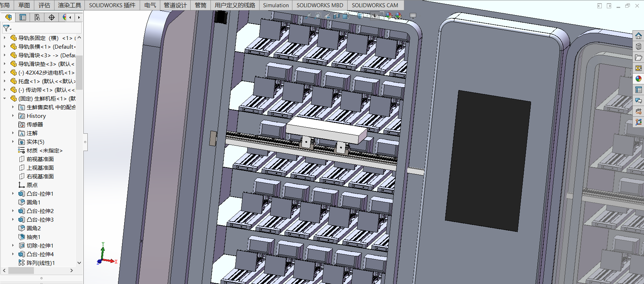Image resolution: width=644 pixels, height=284 pixels.
Task: Switch to the Simulation tab
Action: pos(275,5)
